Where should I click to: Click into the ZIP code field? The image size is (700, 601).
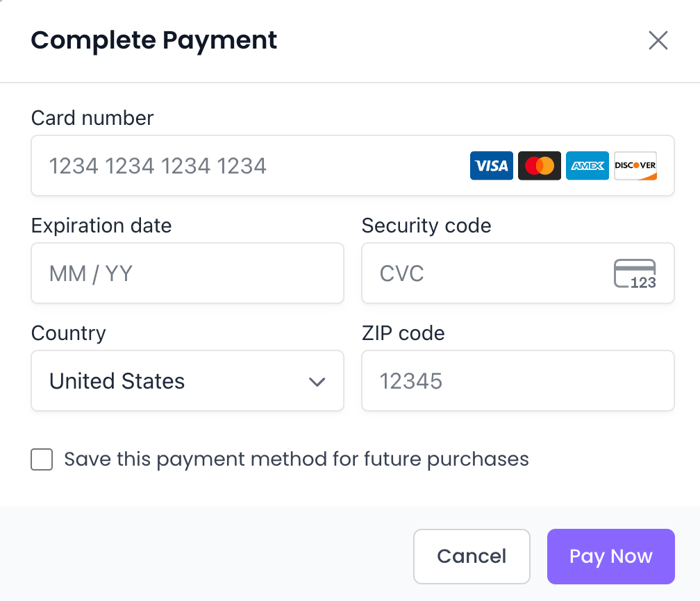[518, 381]
